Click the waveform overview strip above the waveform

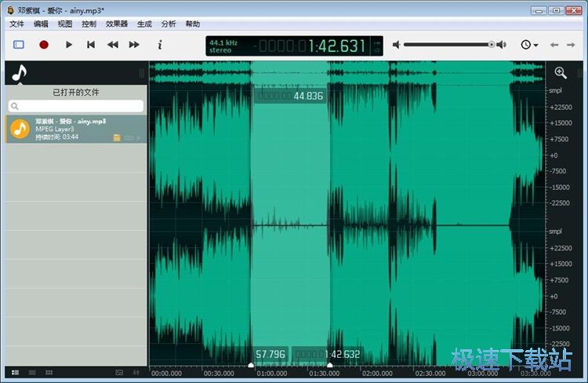tap(347, 72)
